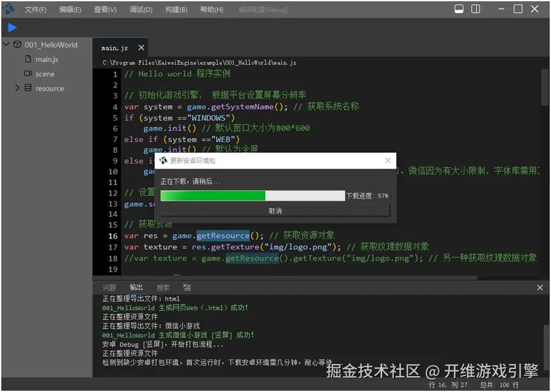Click "img/logo.png" string on line 17

point(298,247)
